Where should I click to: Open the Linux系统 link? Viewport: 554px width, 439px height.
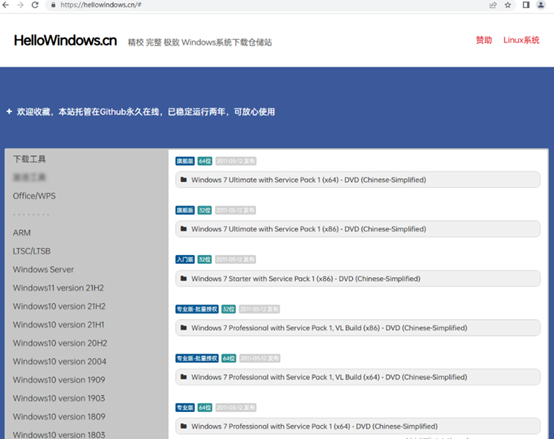coord(521,40)
